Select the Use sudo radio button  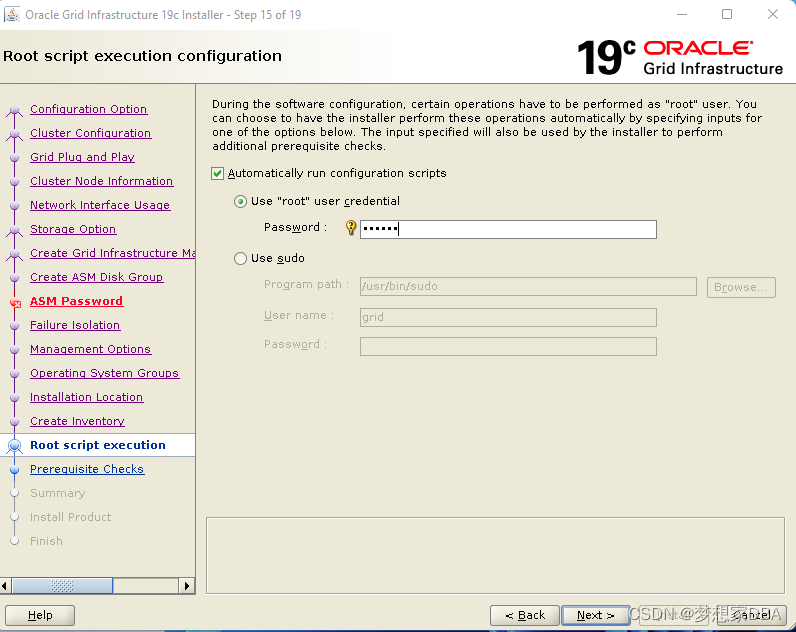[240, 258]
